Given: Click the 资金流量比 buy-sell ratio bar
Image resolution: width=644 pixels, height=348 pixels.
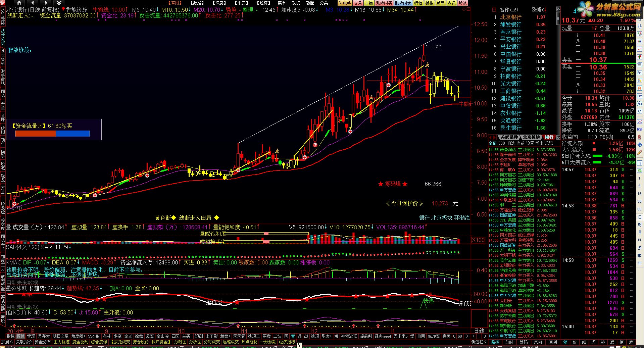Looking at the screenshot, I should [52, 134].
